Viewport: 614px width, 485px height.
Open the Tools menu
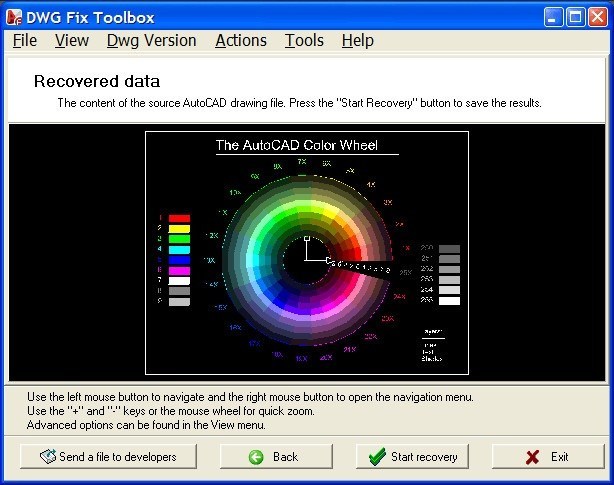[x=304, y=40]
